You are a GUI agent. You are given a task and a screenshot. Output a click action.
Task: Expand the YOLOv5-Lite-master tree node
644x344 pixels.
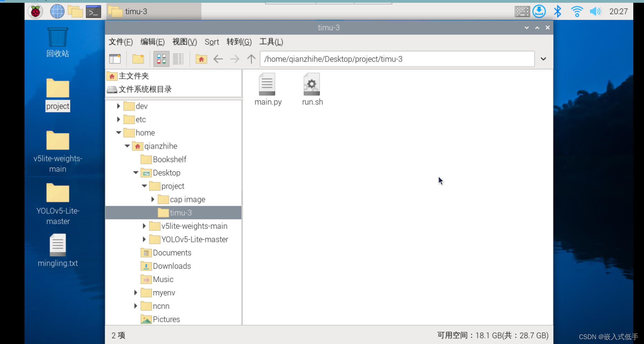(144, 239)
